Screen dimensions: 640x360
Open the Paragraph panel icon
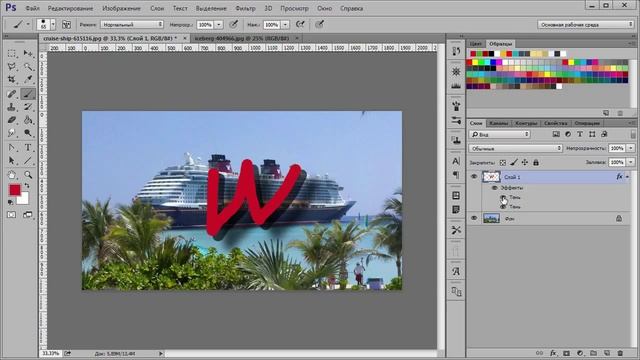pos(456,175)
